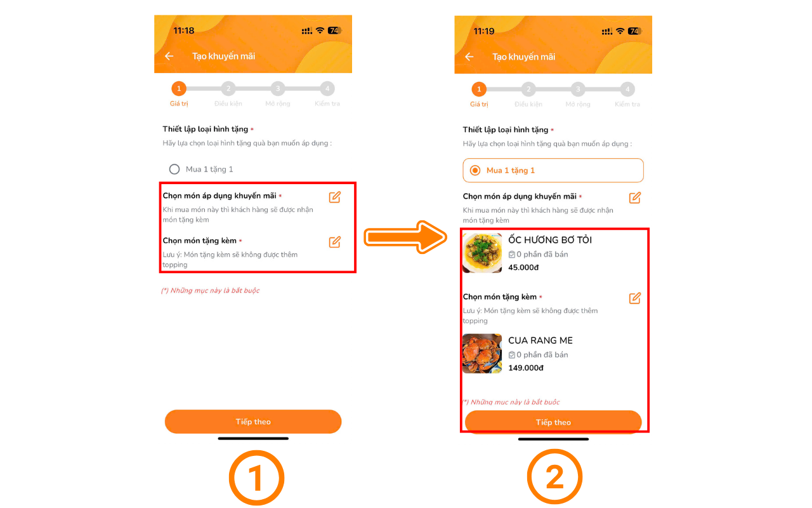812x508 pixels.
Task: Click Tiếp theo button on right screen
Action: click(x=553, y=422)
